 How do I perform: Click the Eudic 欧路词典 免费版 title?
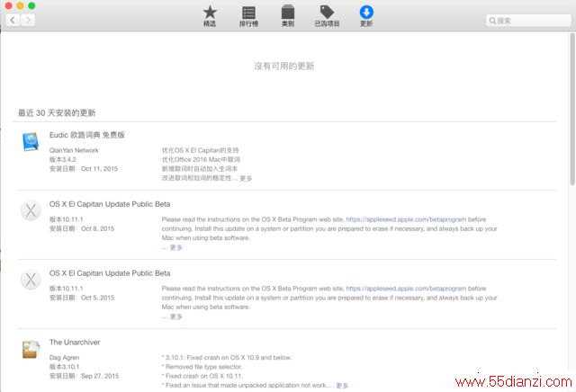(87, 135)
